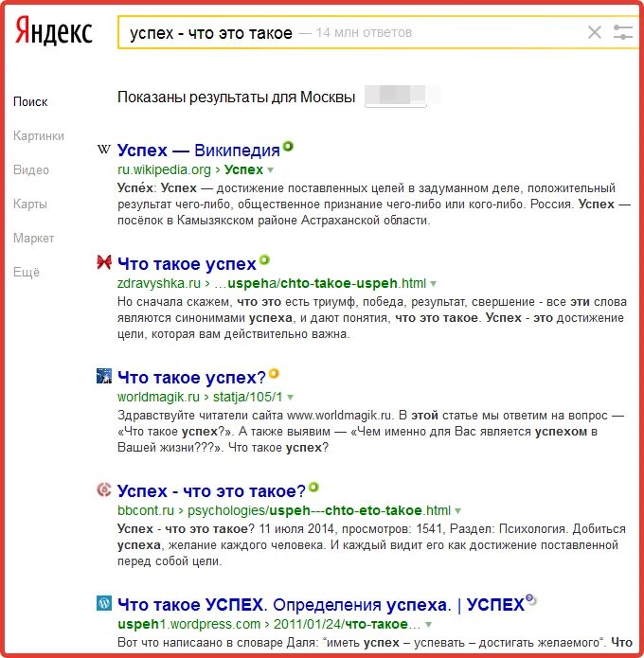Screen dimensions: 644x658
Task: Click snippet text перед собой цели
Action: tap(170, 561)
